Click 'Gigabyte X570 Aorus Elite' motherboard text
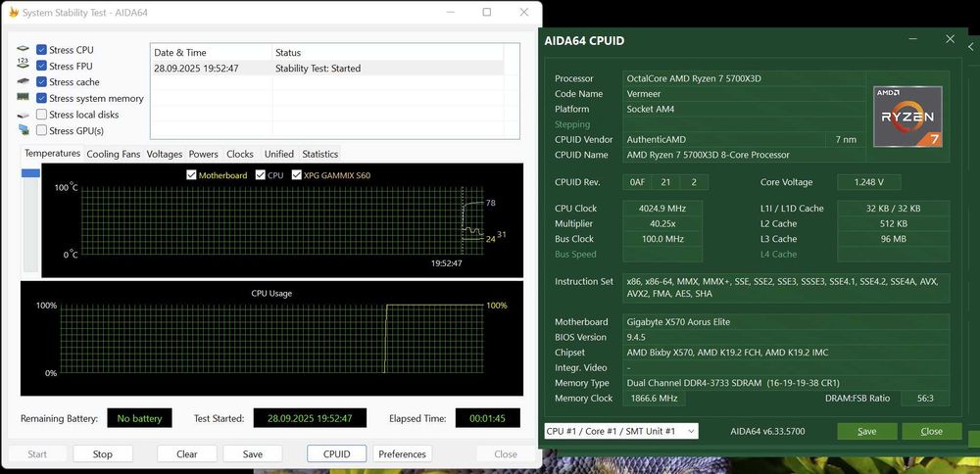Viewport: 980px width, 474px height. 678,321
